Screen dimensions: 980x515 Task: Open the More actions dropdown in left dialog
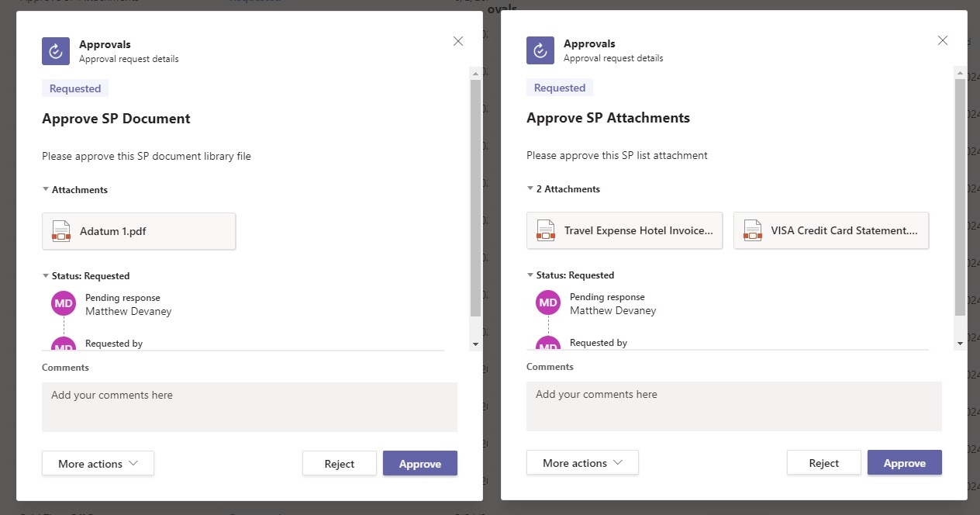click(x=98, y=463)
